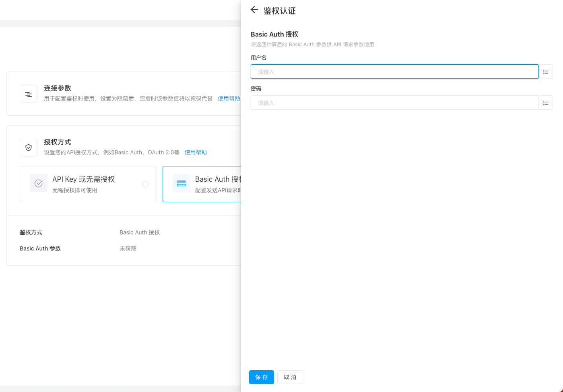
Task: Open the parameter list icon beside 用户名
Action: point(546,72)
